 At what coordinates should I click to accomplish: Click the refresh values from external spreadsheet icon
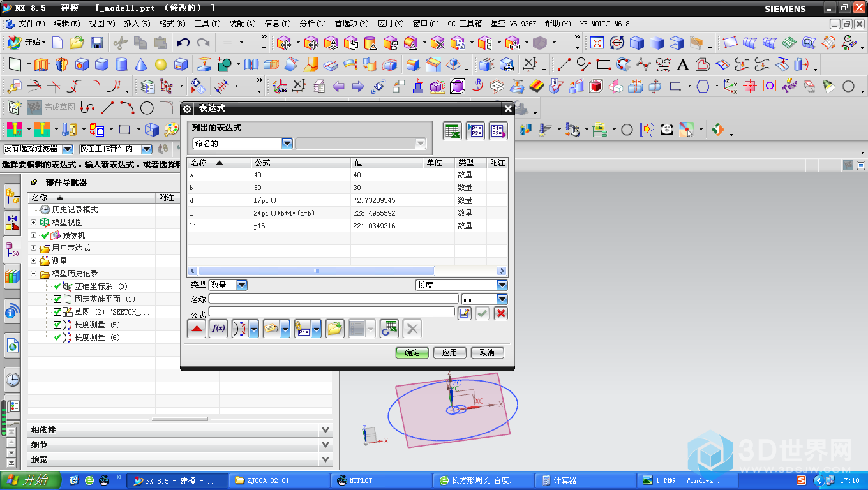click(x=389, y=329)
